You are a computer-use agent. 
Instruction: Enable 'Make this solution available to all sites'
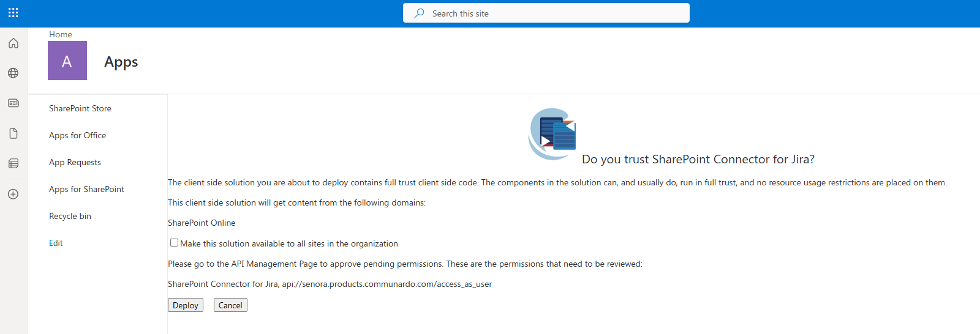pyautogui.click(x=175, y=243)
